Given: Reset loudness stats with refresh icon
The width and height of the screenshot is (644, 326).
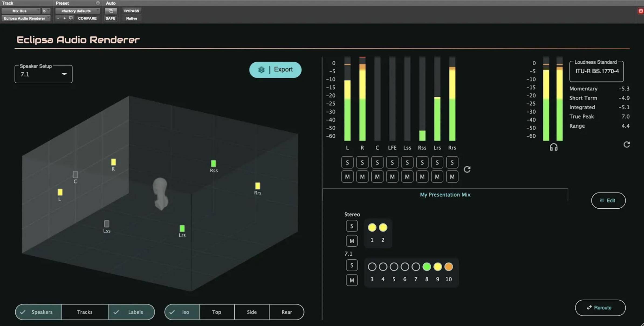Looking at the screenshot, I should pos(626,145).
